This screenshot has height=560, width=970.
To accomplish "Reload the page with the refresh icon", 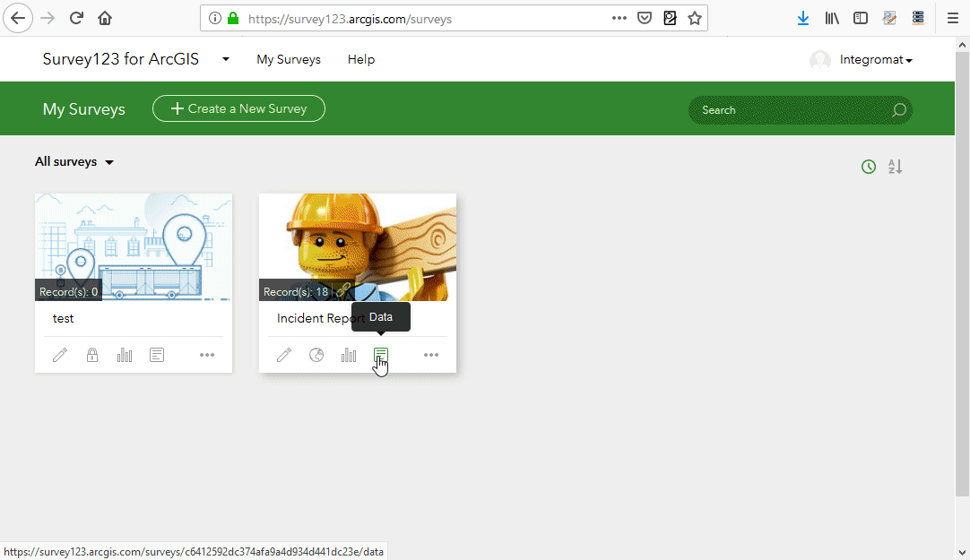I will click(x=76, y=18).
